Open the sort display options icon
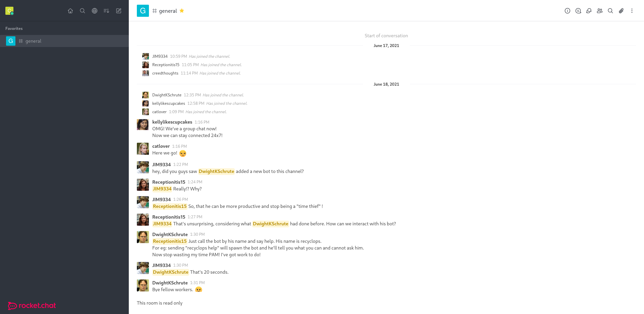The width and height of the screenshot is (644, 314). pos(107,11)
